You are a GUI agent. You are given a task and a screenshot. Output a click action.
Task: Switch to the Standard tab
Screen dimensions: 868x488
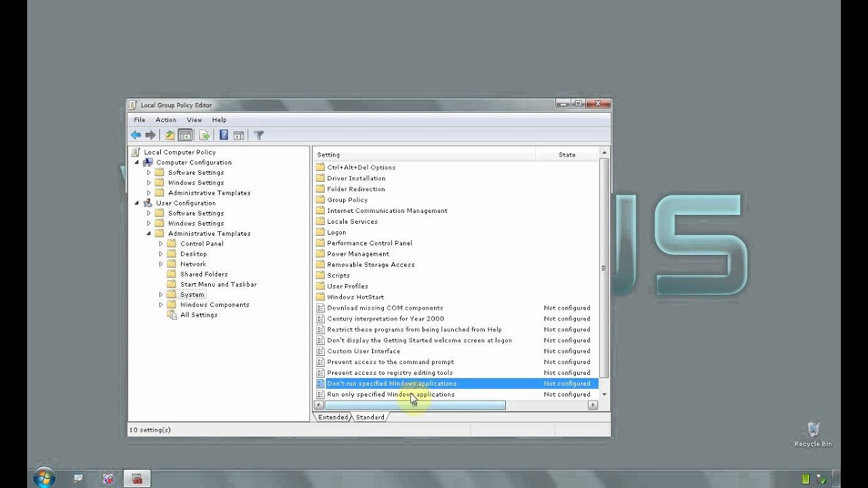tap(370, 417)
